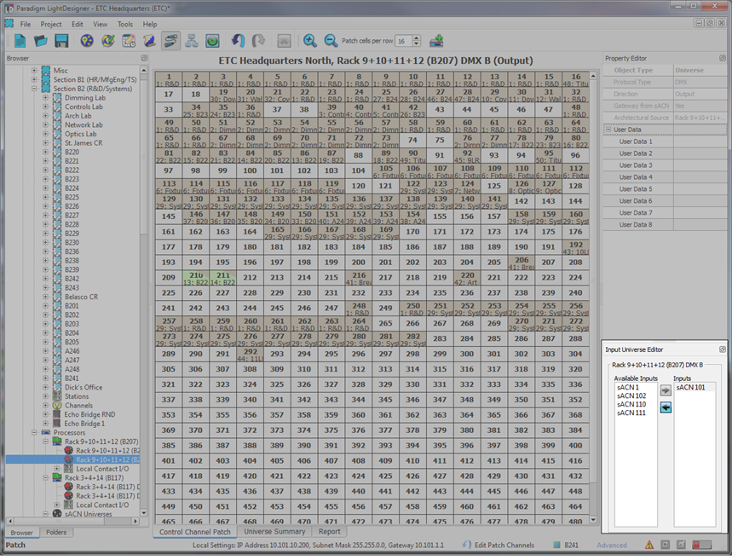Open a project with the folder icon
Image resolution: width=732 pixels, height=560 pixels.
pyautogui.click(x=41, y=41)
